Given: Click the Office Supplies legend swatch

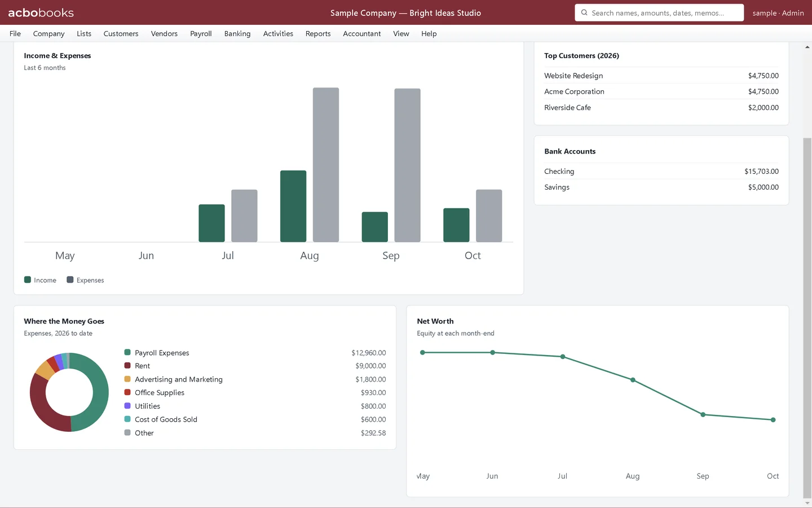Looking at the screenshot, I should tap(127, 392).
